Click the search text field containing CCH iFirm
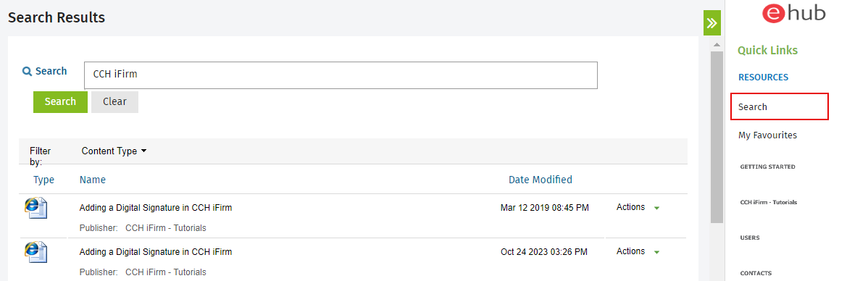The height and width of the screenshot is (281, 868). click(x=341, y=75)
